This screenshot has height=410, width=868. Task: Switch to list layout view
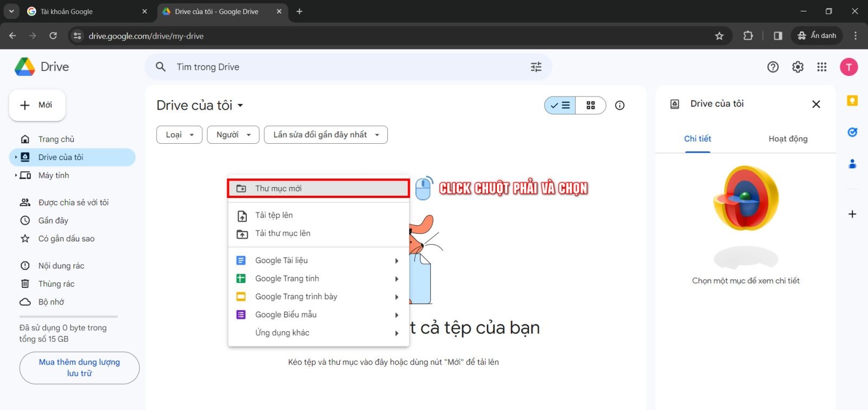(560, 105)
